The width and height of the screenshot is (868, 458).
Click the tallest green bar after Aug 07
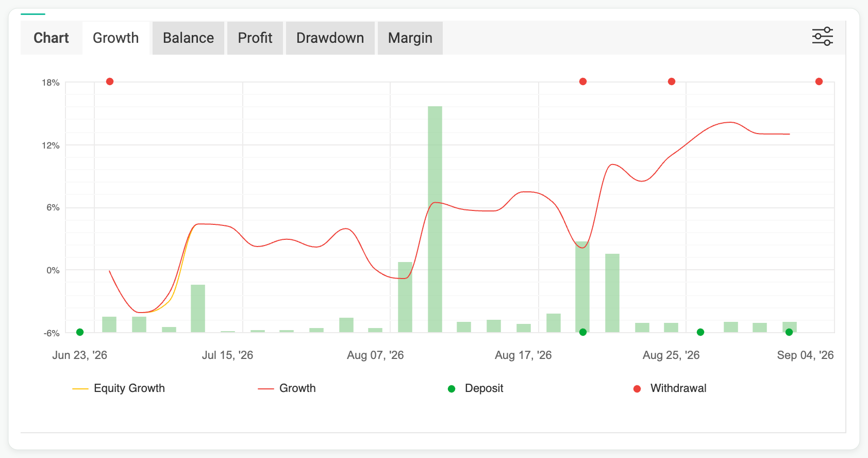point(435,219)
